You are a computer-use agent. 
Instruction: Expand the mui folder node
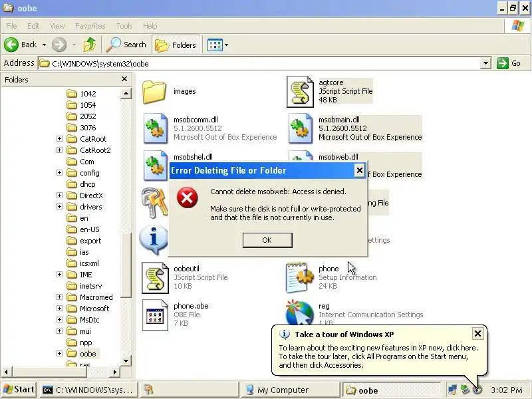point(59,331)
